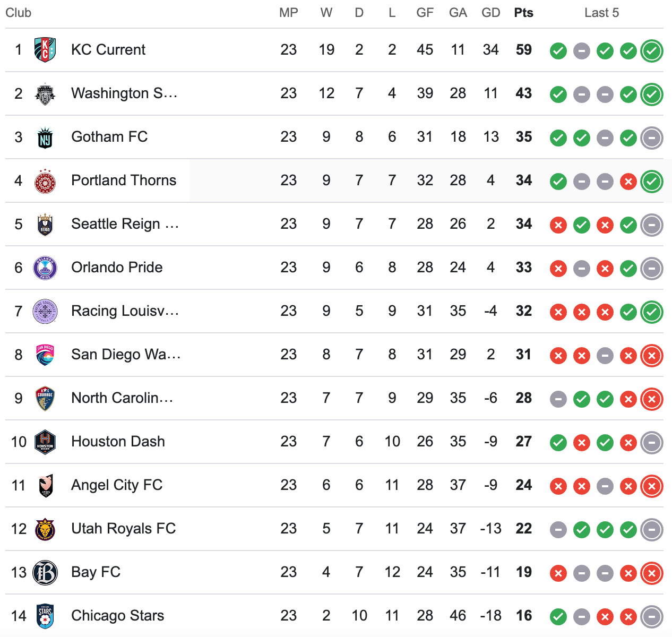This screenshot has height=637, width=672.
Task: Click the KC Current club crest
Action: (x=45, y=50)
